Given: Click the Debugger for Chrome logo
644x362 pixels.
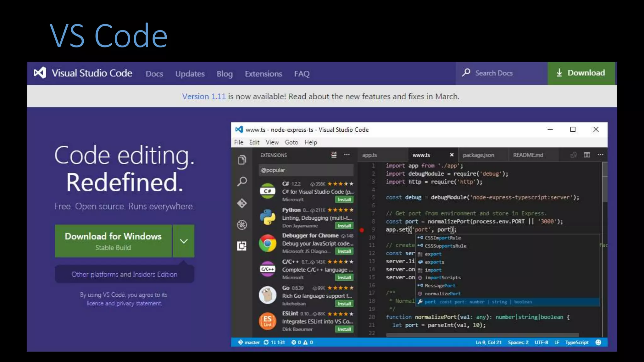Looking at the screenshot, I should (268, 243).
